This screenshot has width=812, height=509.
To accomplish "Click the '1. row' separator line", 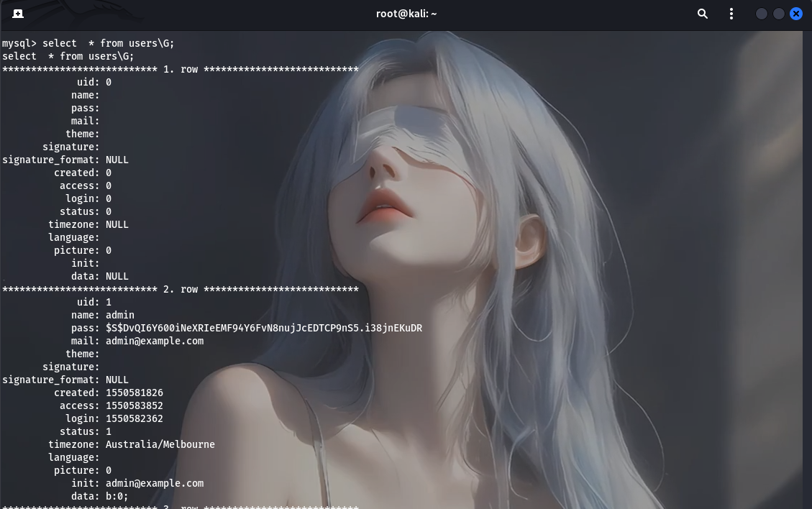I will point(181,70).
